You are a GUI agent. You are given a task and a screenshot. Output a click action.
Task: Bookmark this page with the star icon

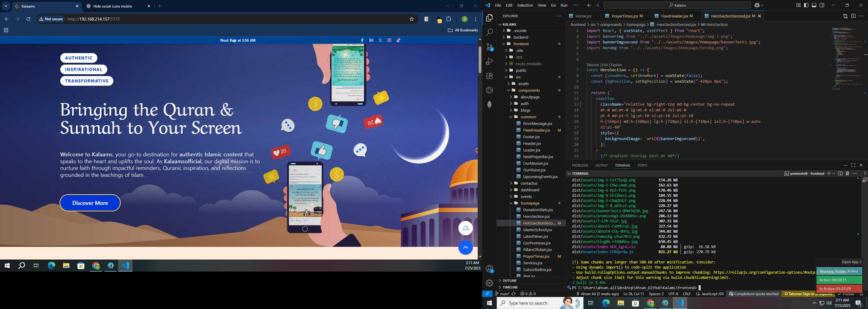pos(411,19)
